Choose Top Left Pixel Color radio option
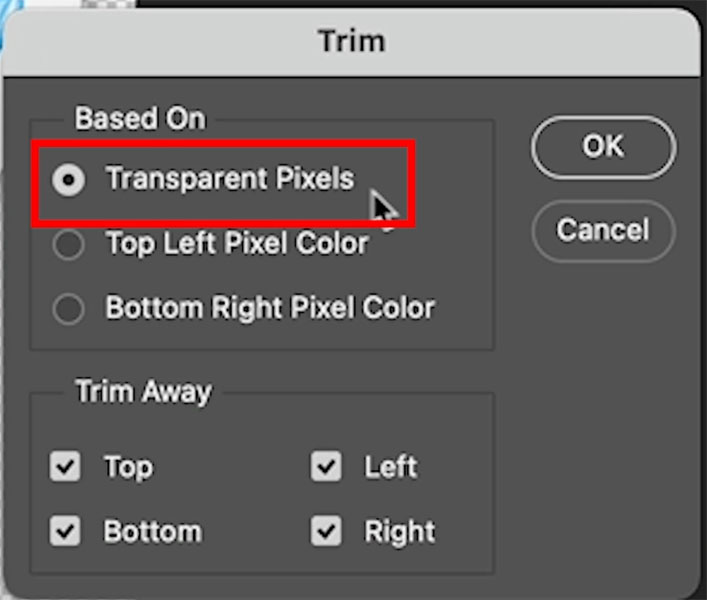The width and height of the screenshot is (707, 600). click(x=68, y=245)
